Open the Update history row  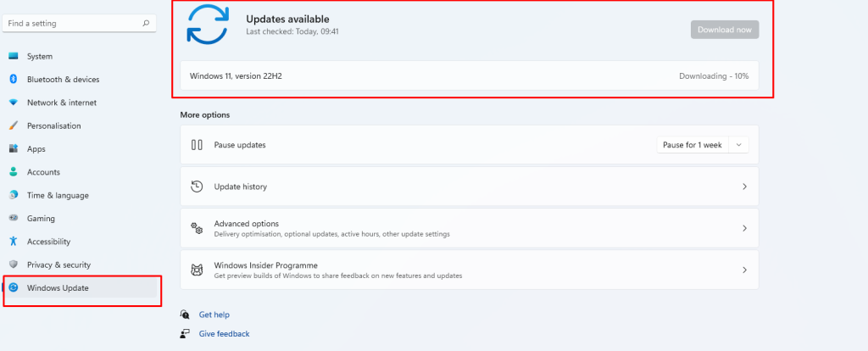[x=470, y=187]
